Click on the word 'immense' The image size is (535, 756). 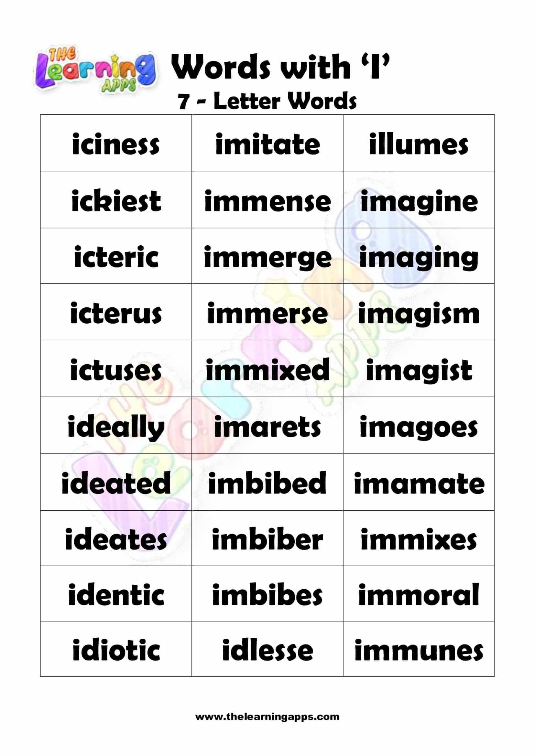pyautogui.click(x=267, y=201)
